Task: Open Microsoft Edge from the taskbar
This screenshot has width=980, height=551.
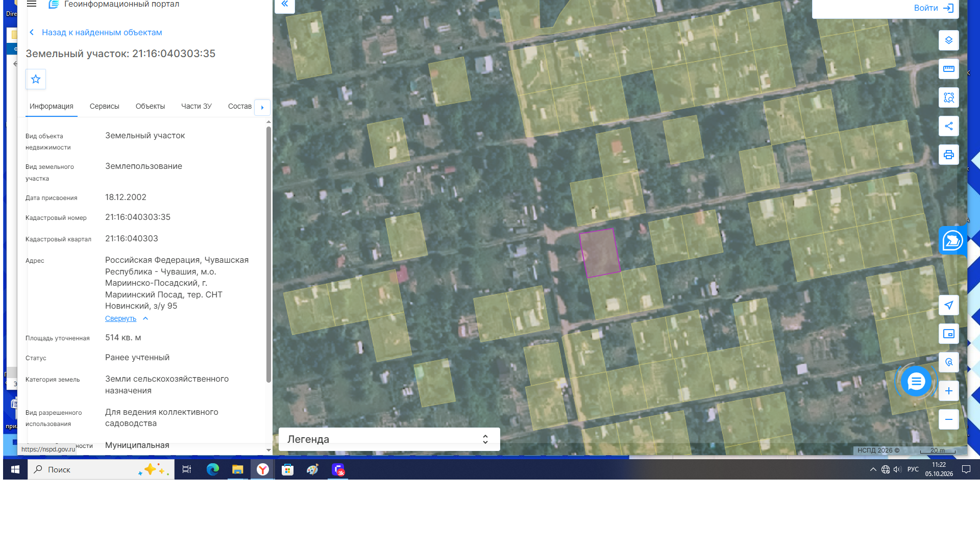Action: point(213,469)
